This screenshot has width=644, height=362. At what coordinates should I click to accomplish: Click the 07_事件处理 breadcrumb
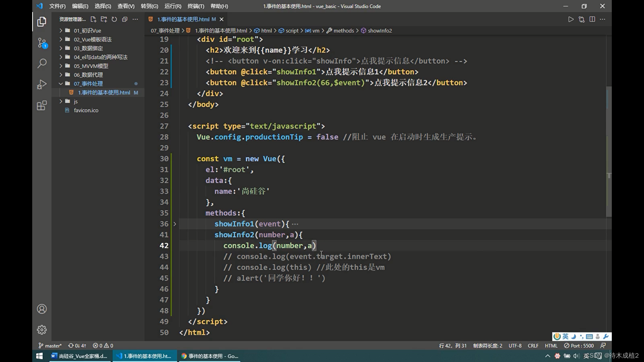tap(165, 31)
